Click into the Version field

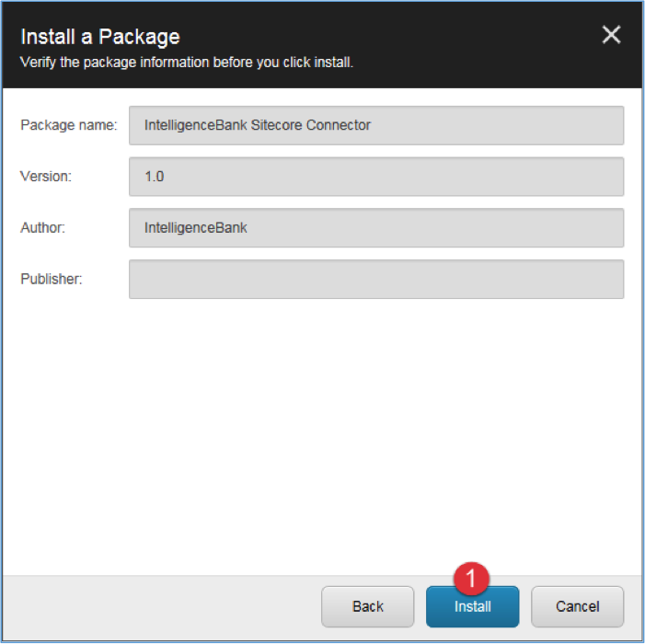pyautogui.click(x=376, y=177)
